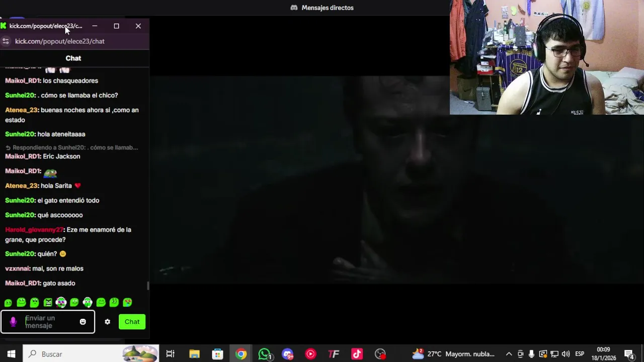Click the purple microphone icon in message box
644x362 pixels.
pos(13,322)
